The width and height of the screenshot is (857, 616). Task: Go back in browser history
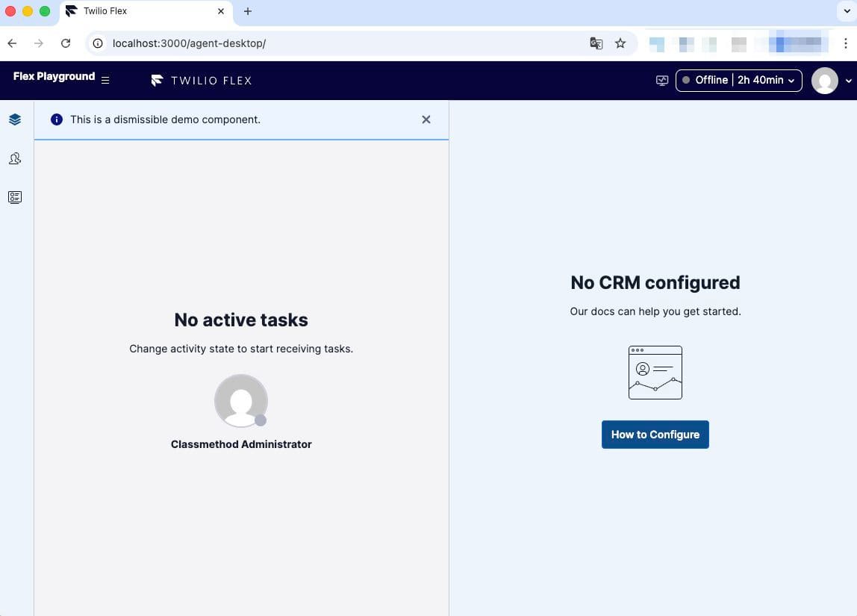12,43
